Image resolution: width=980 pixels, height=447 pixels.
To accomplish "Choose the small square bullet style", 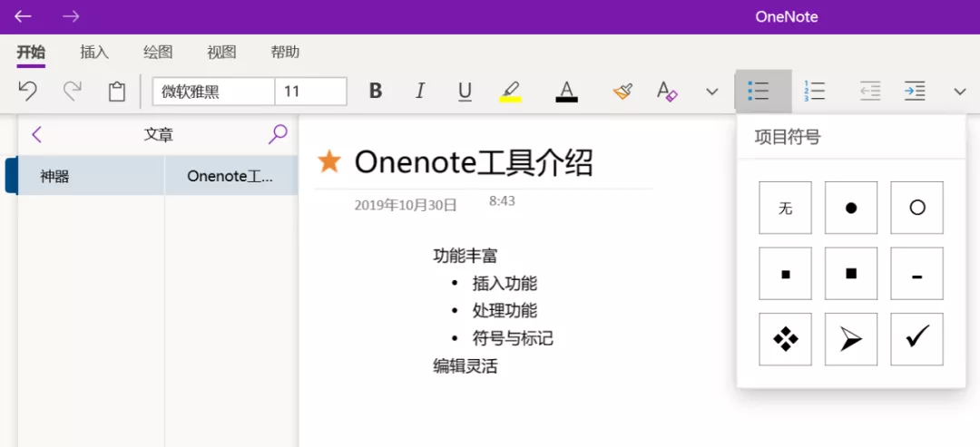I will [x=785, y=274].
